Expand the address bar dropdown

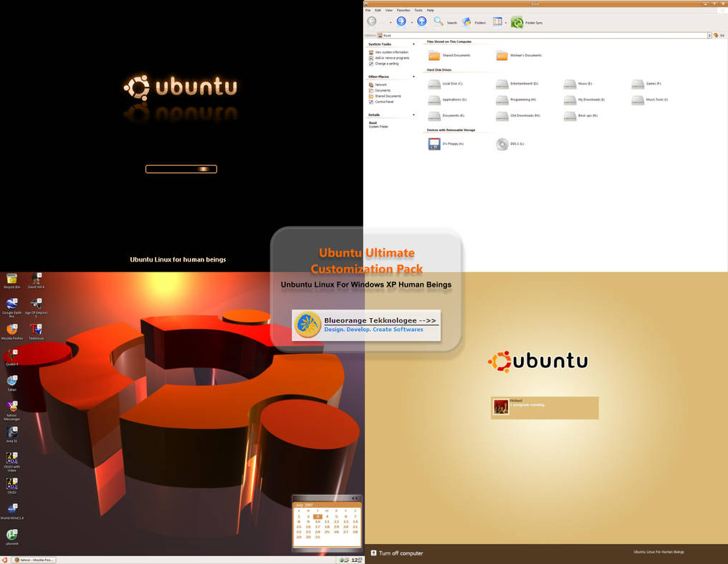pos(709,34)
